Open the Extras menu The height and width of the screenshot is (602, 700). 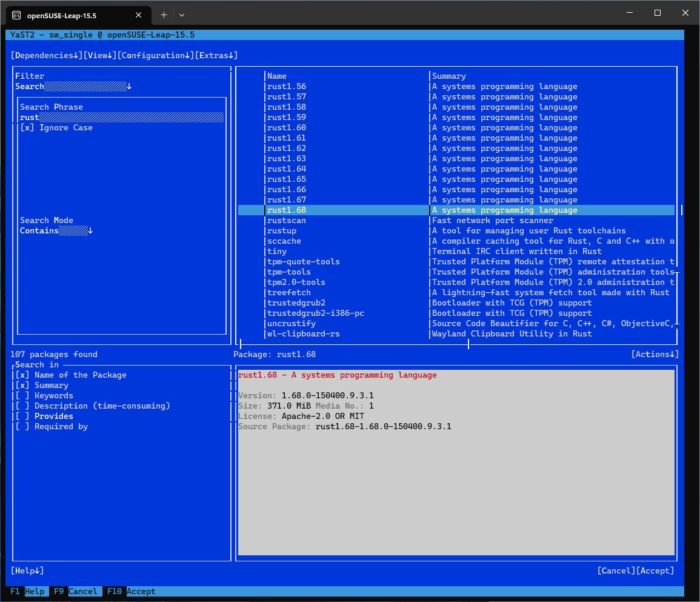[216, 55]
